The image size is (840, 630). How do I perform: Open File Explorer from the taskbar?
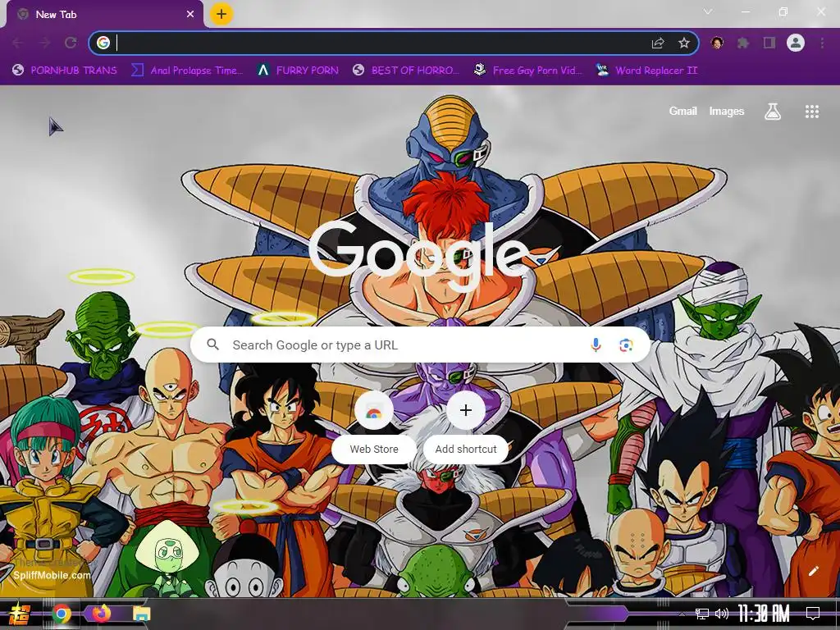[x=141, y=614]
